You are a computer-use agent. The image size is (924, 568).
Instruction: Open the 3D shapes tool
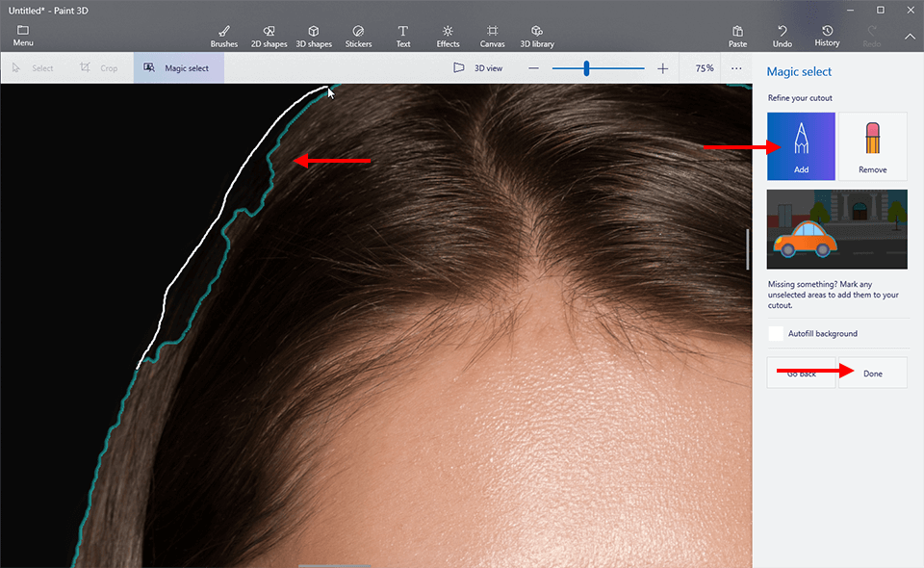click(x=313, y=36)
